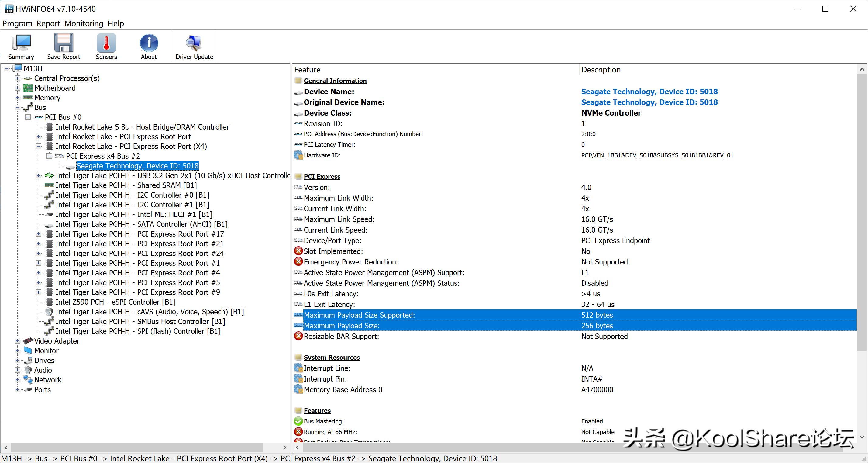Viewport: 868px width, 463px height.
Task: Open the Monitoring menu
Action: pos(84,24)
